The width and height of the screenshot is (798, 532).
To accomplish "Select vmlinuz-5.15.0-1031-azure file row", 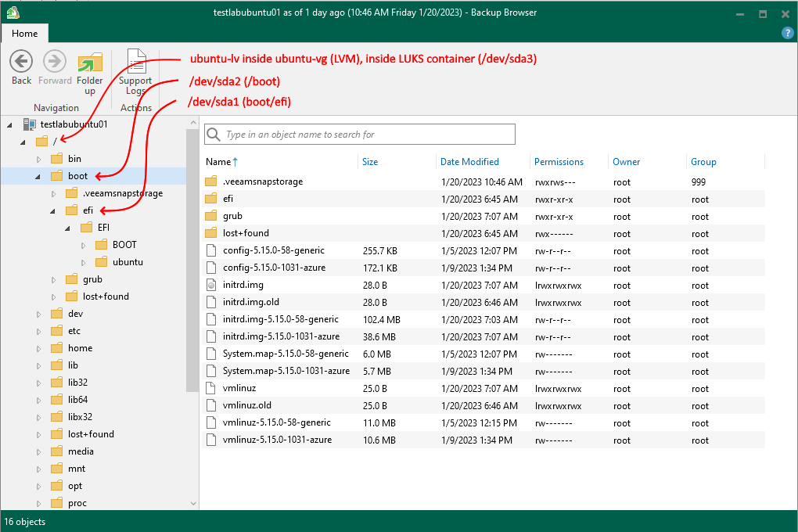I will pos(483,440).
